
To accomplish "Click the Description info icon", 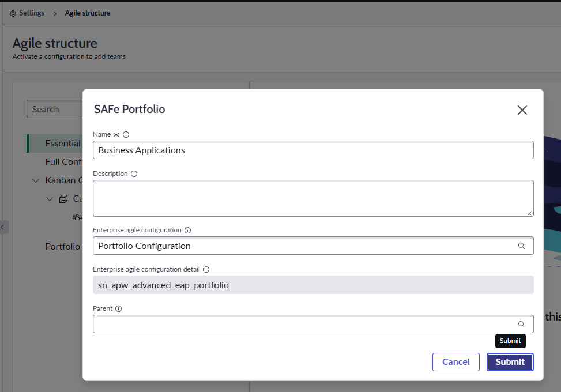I will pyautogui.click(x=134, y=174).
